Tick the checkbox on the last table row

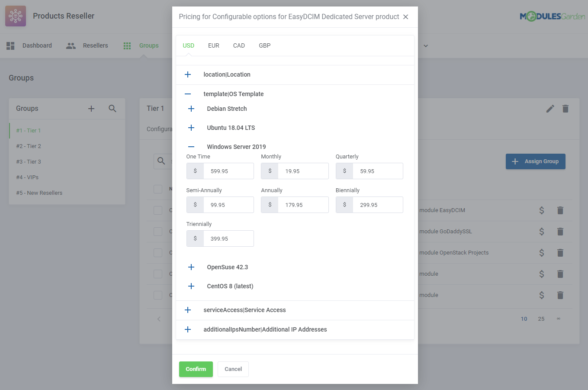coord(158,295)
